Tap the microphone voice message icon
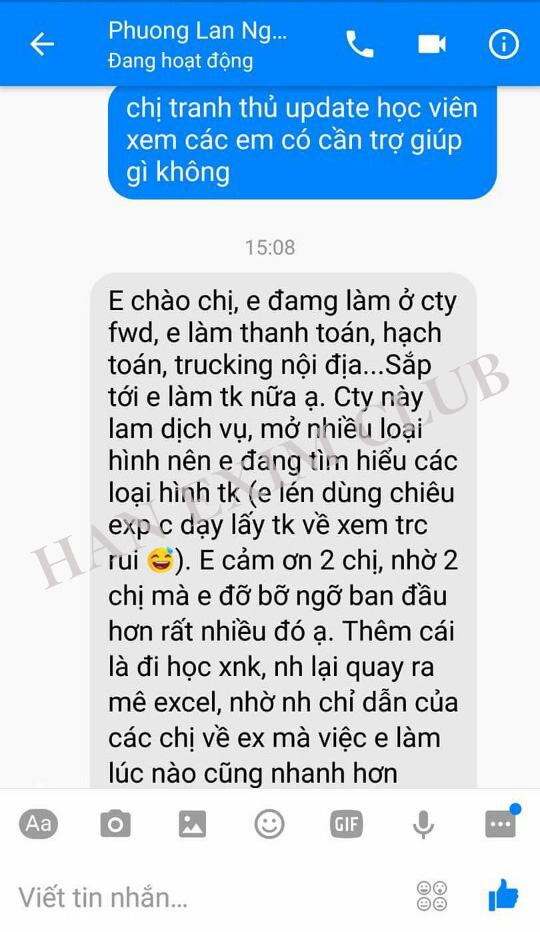Image resolution: width=540 pixels, height=932 pixels. click(x=423, y=824)
